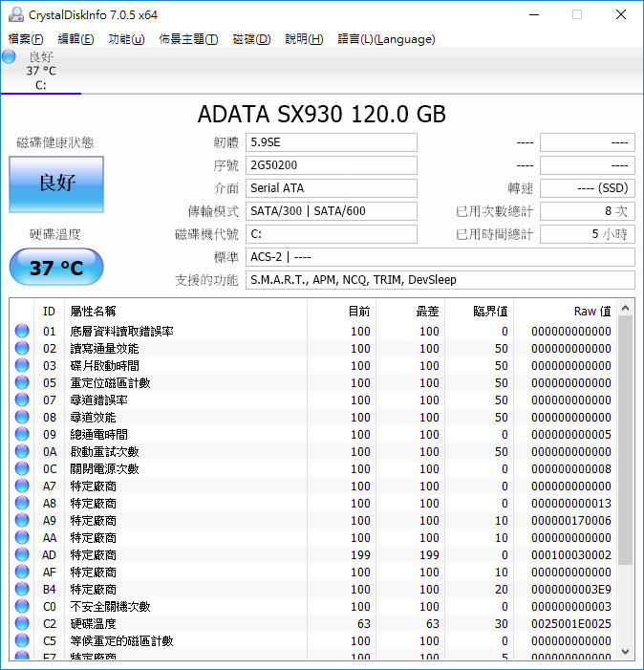Open the 語言(L)(Language) menu
The height and width of the screenshot is (670, 644).
[386, 39]
